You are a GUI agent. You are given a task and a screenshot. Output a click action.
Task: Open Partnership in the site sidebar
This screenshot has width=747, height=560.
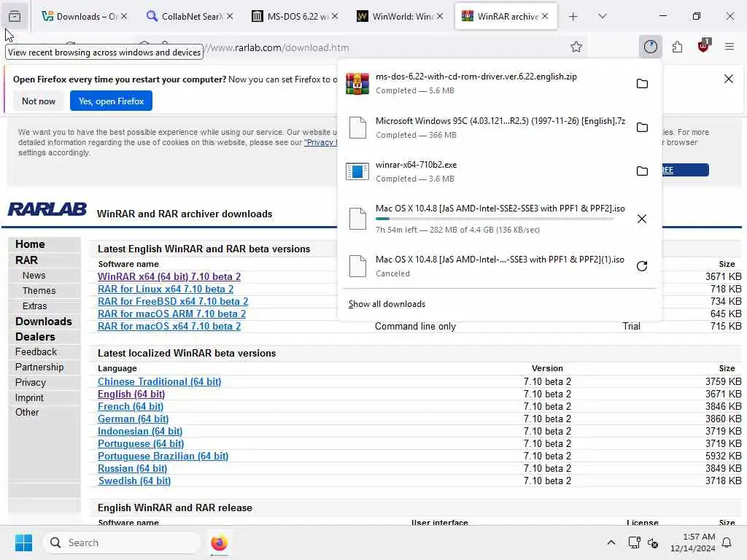click(x=39, y=367)
